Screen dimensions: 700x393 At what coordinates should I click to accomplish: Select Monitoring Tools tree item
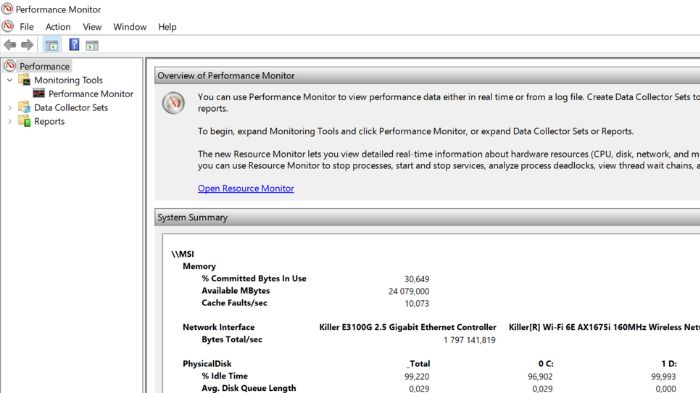(68, 80)
